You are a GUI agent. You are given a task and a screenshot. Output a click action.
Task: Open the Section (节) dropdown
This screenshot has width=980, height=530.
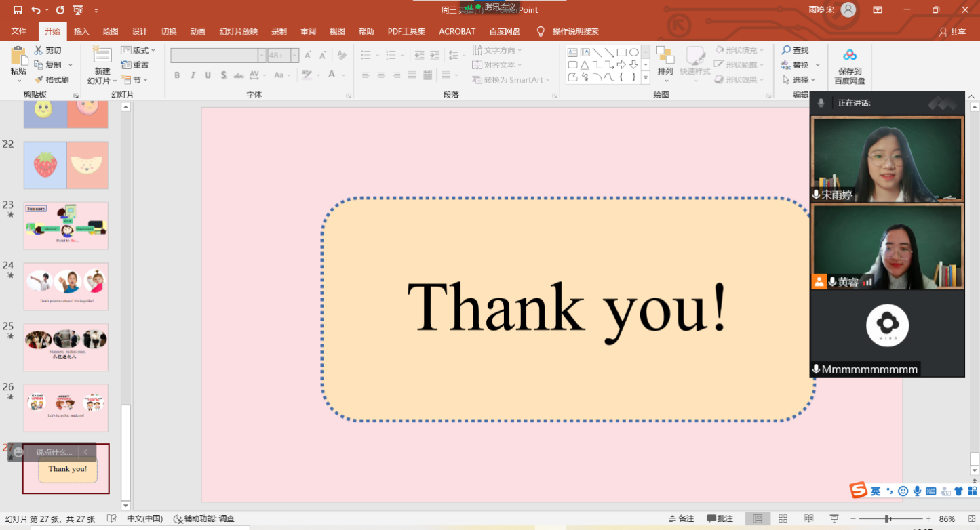tap(134, 80)
